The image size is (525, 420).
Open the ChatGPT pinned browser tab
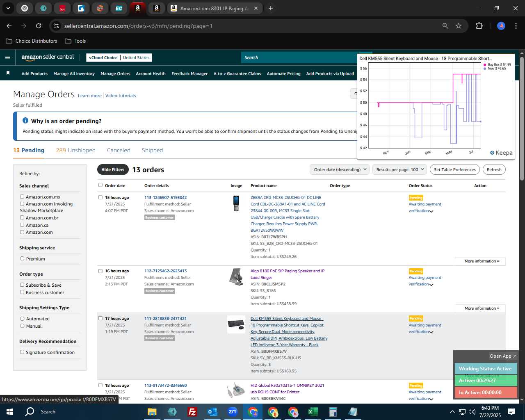pyautogui.click(x=25, y=8)
